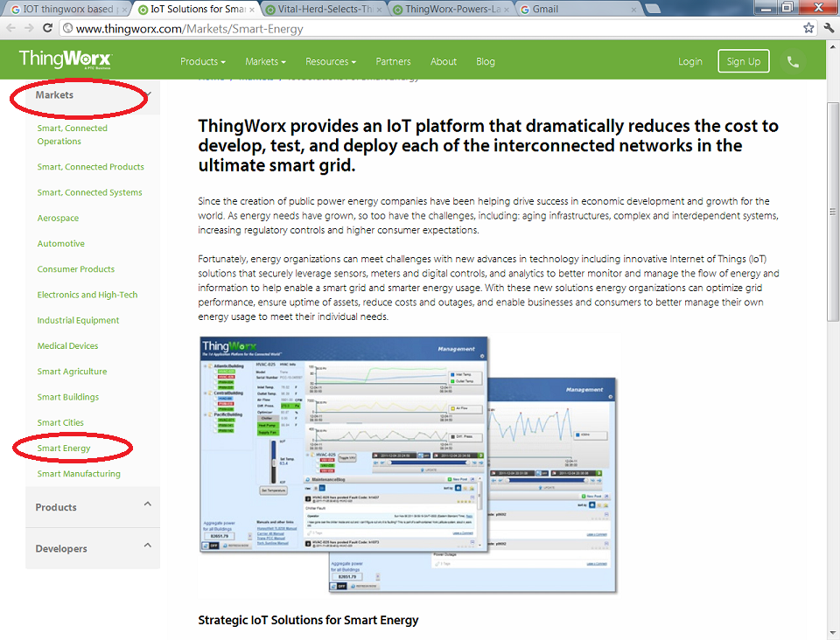Screen dimensions: 840x640
Task: Open Smart, Connected Products link
Action: (90, 167)
